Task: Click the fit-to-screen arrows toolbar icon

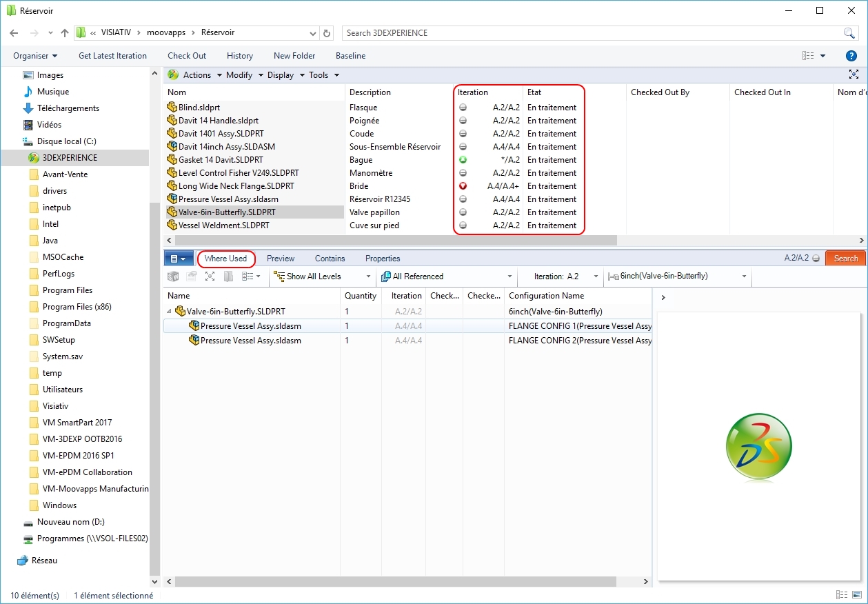Action: point(210,276)
